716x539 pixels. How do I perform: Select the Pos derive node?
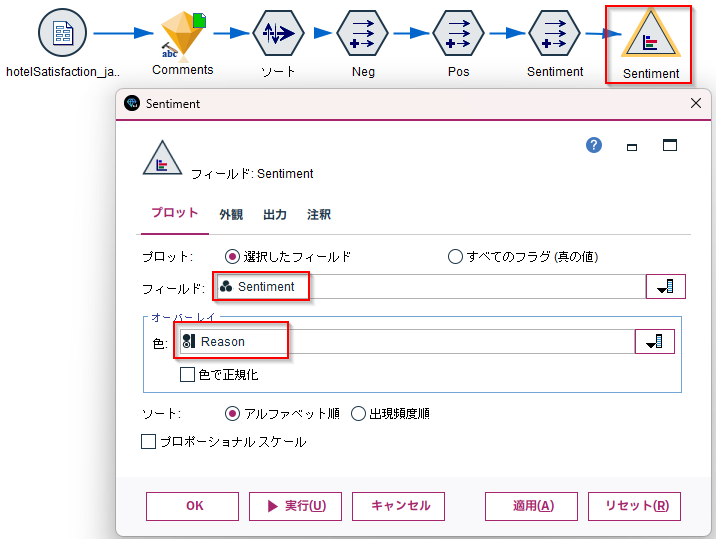point(458,33)
